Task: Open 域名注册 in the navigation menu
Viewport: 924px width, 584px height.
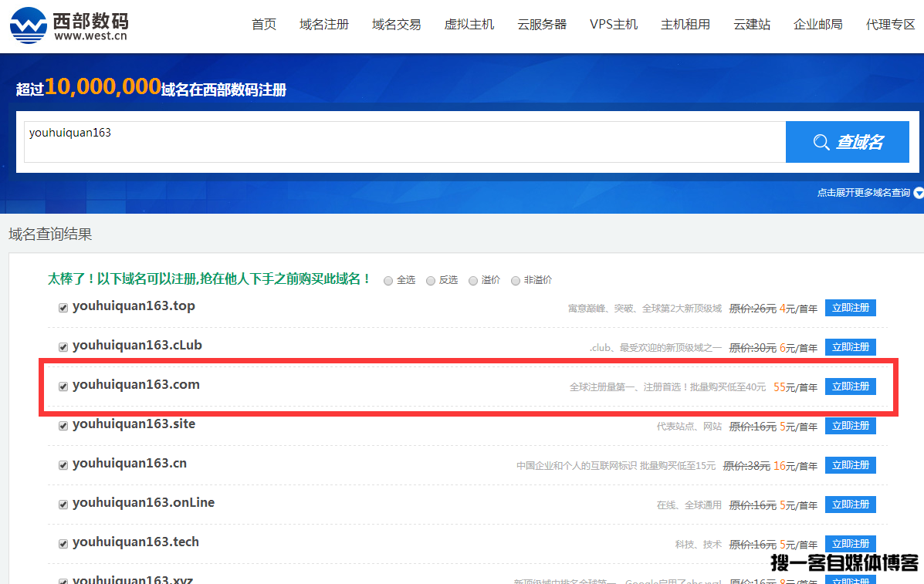Action: (324, 25)
